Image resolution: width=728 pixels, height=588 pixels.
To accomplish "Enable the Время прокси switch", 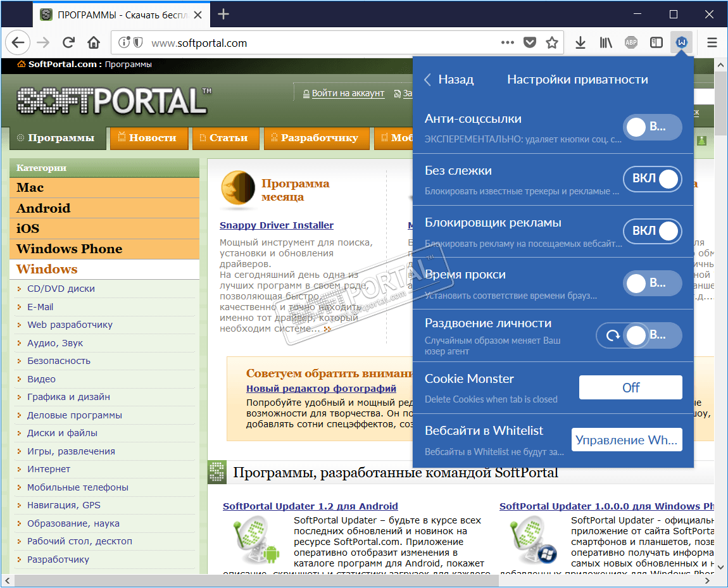I will point(652,283).
